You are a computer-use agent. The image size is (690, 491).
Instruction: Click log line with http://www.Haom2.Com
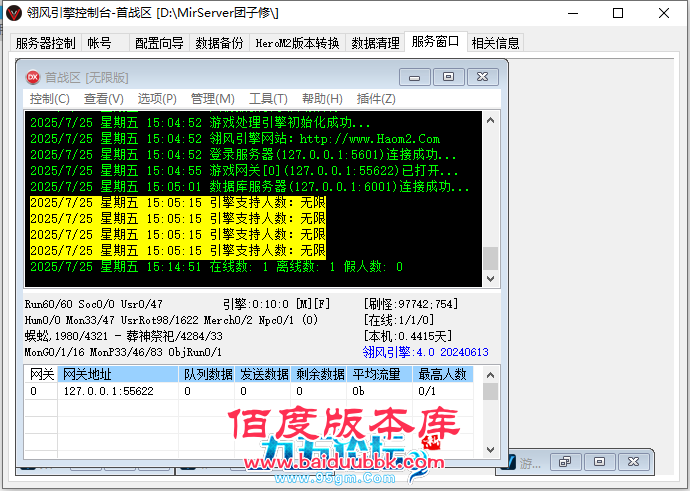[235, 139]
